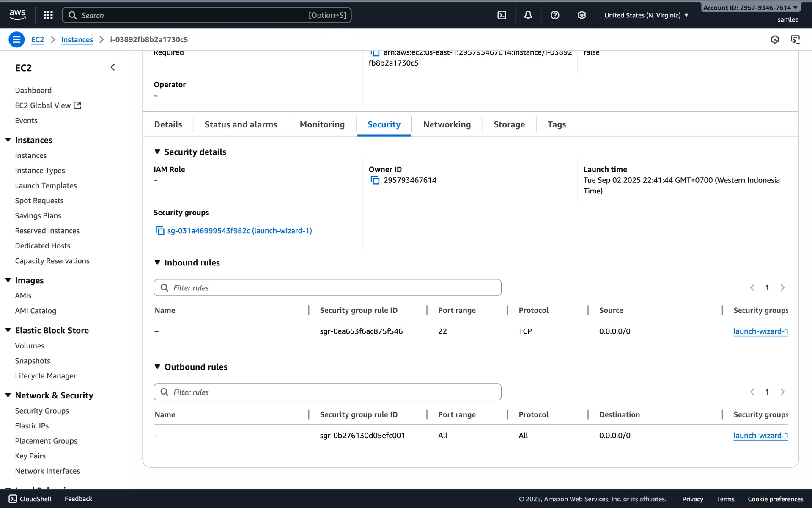Screen dimensions: 812x508
Task: Switch to the Status and alarms tab
Action: tap(241, 124)
